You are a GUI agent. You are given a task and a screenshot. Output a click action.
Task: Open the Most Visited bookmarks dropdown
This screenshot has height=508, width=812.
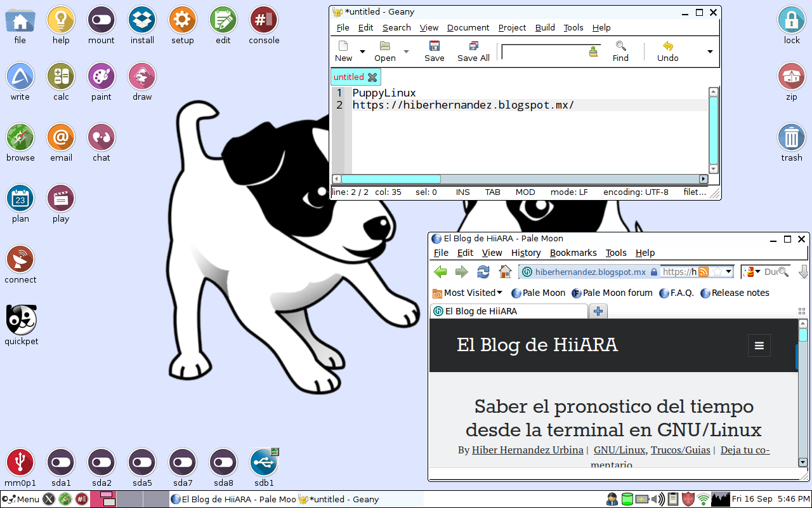pyautogui.click(x=468, y=293)
